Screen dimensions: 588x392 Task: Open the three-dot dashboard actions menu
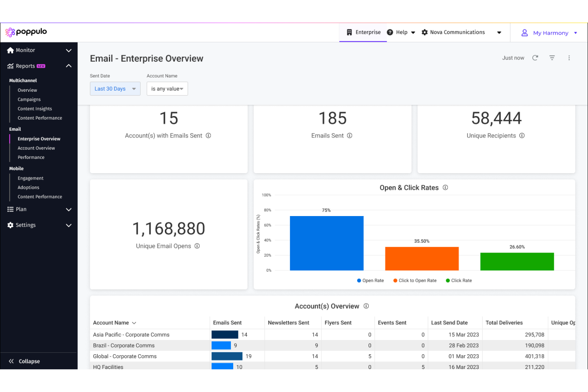click(569, 58)
